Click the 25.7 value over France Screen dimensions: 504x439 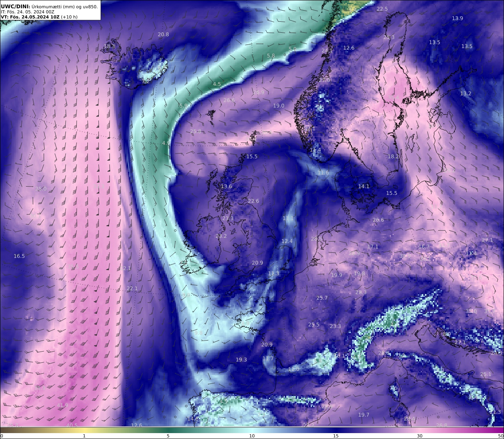point(322,298)
